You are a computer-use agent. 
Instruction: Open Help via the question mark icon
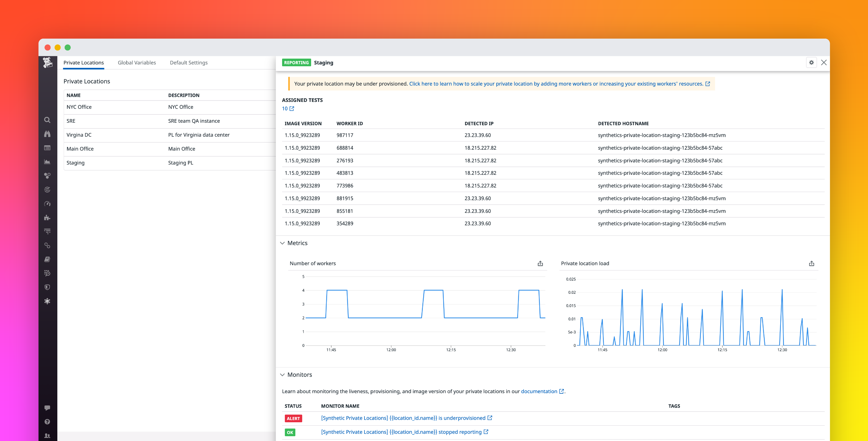pyautogui.click(x=47, y=421)
